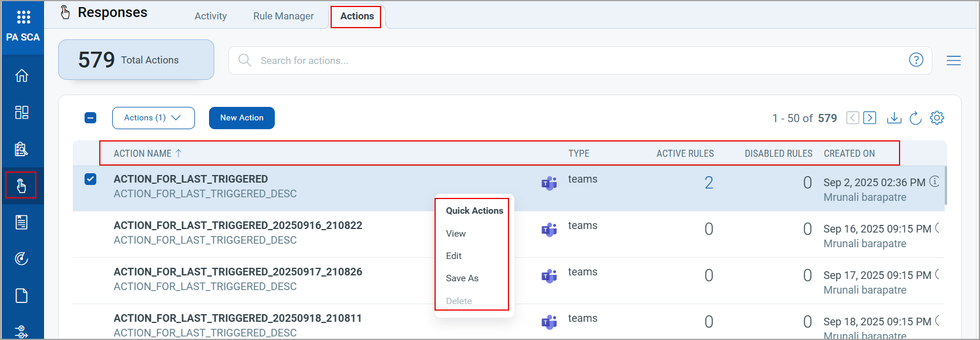This screenshot has height=340, width=980.
Task: Open the Dashboard sidebar icon
Action: tap(22, 112)
